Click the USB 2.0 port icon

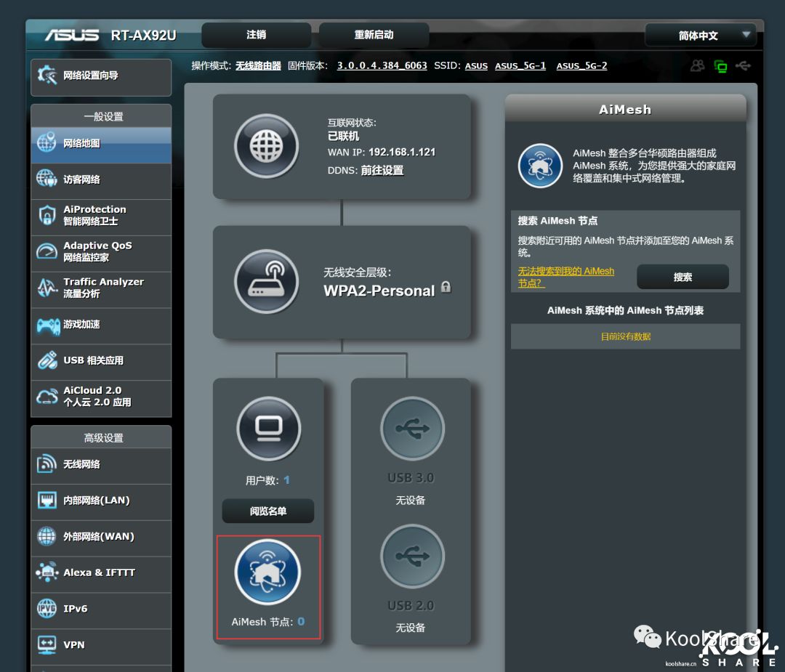pos(412,556)
